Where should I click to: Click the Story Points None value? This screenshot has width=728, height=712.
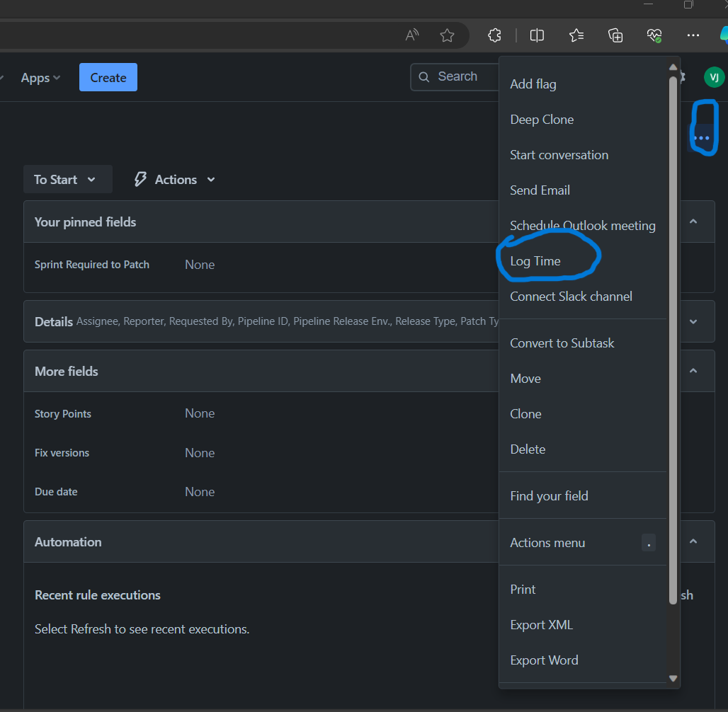200,413
